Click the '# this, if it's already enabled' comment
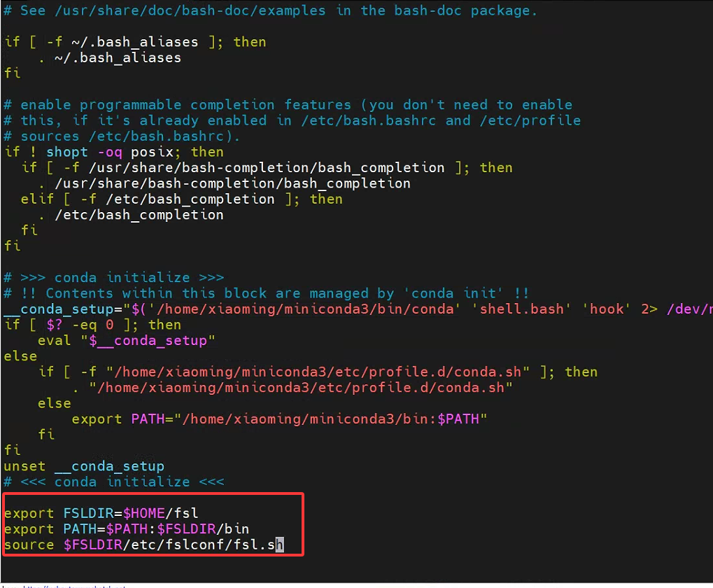The height and width of the screenshot is (588, 713). (292, 120)
